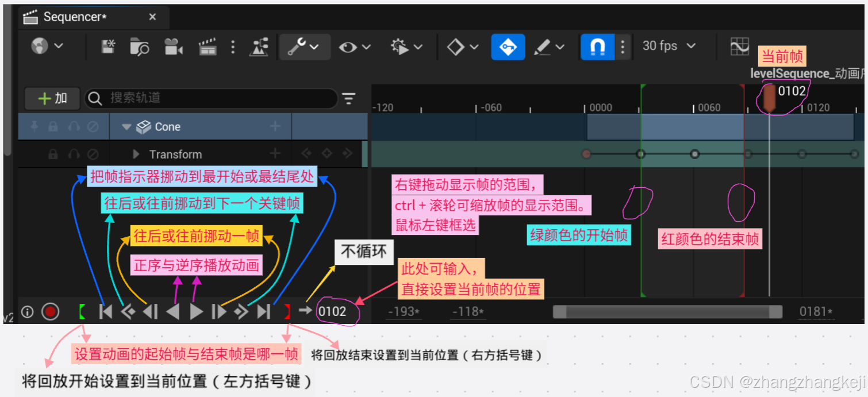Jump to the end of playback range

pyautogui.click(x=263, y=312)
